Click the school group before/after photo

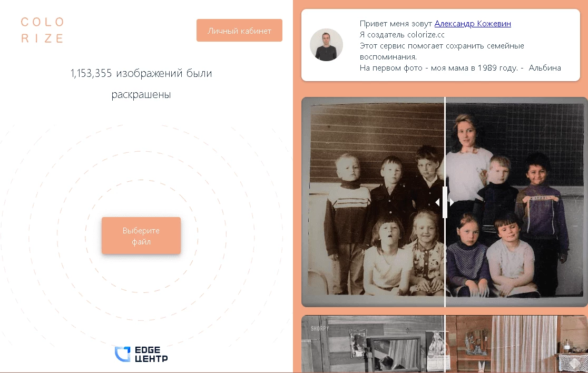pos(444,202)
